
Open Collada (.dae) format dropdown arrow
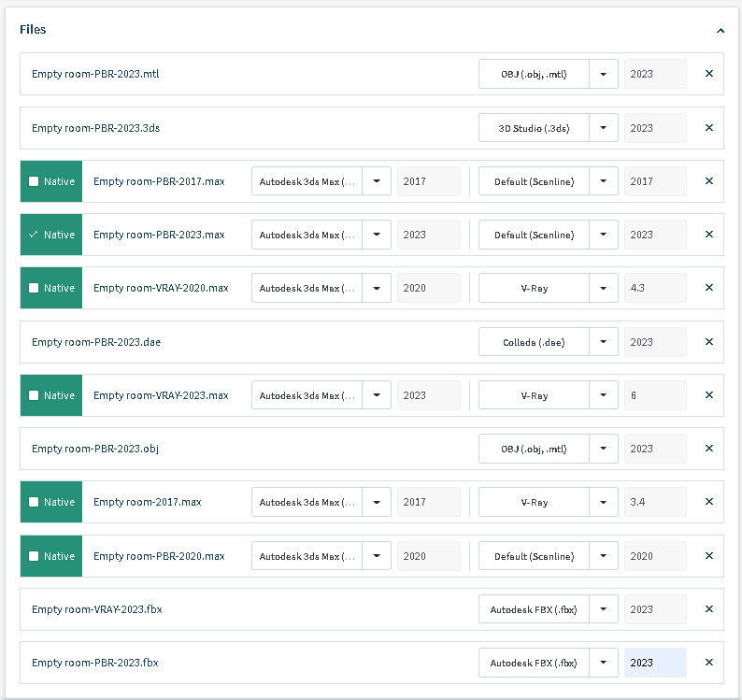(x=604, y=342)
